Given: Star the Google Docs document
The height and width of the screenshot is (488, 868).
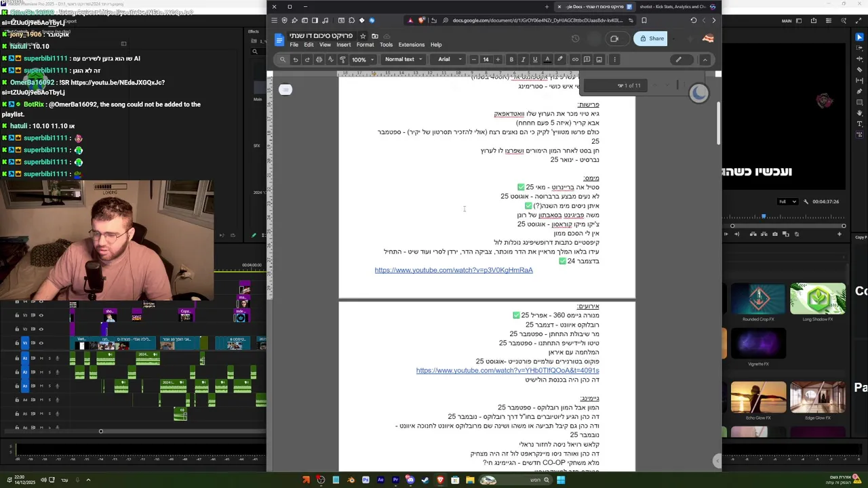Looking at the screenshot, I should point(363,36).
